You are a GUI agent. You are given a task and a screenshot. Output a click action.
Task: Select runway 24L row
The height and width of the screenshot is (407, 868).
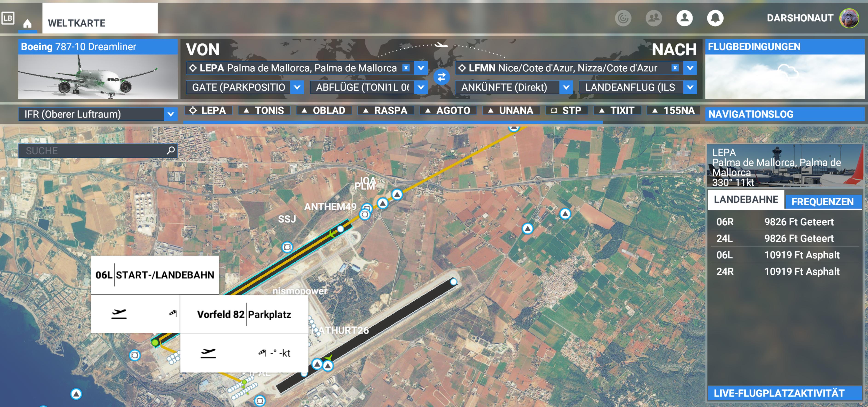[x=784, y=238]
